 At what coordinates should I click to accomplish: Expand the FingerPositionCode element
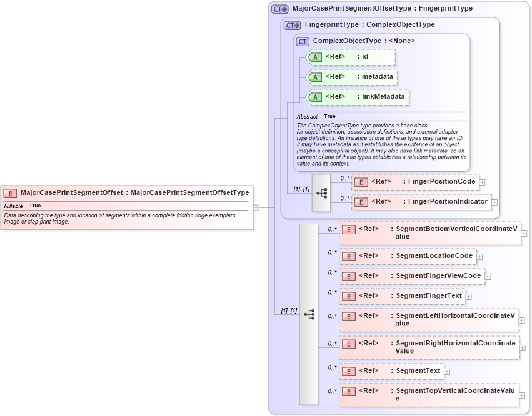tap(481, 182)
